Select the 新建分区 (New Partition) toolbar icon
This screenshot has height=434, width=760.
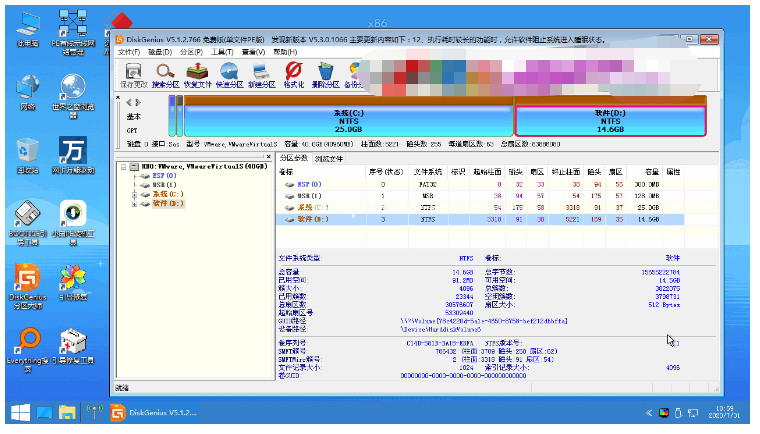coord(262,74)
